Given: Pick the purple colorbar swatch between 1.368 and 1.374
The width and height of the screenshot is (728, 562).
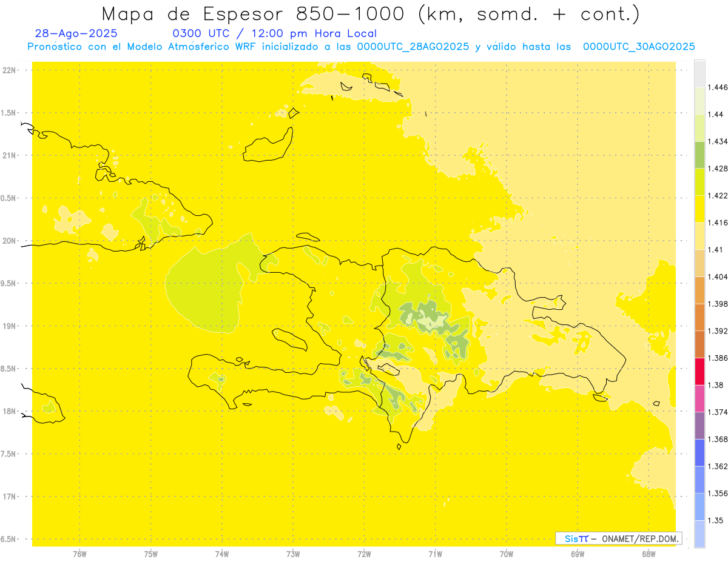Looking at the screenshot, I should tap(699, 426).
